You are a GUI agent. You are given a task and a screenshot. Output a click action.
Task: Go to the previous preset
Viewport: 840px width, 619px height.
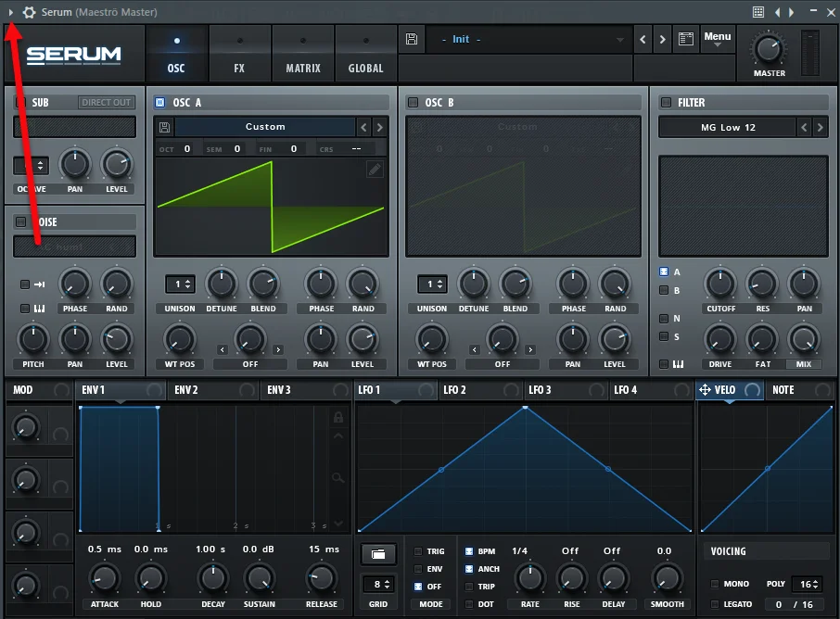643,39
